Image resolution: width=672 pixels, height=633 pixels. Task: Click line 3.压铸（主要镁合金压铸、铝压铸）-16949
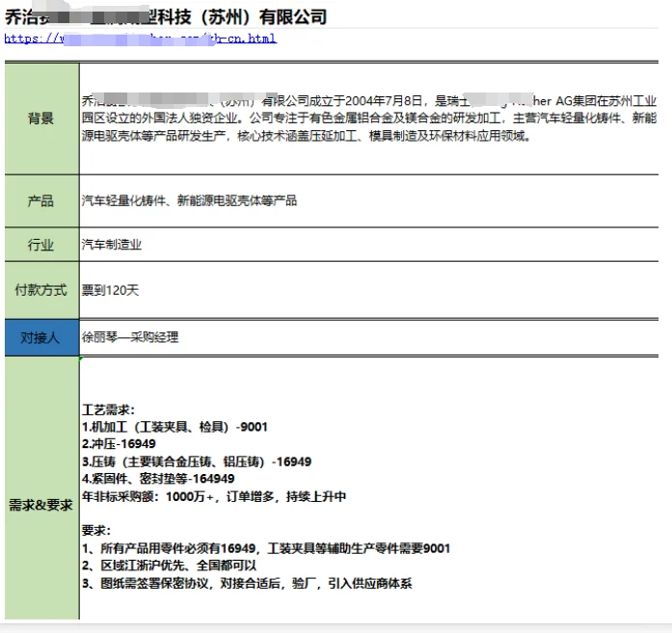click(x=197, y=462)
